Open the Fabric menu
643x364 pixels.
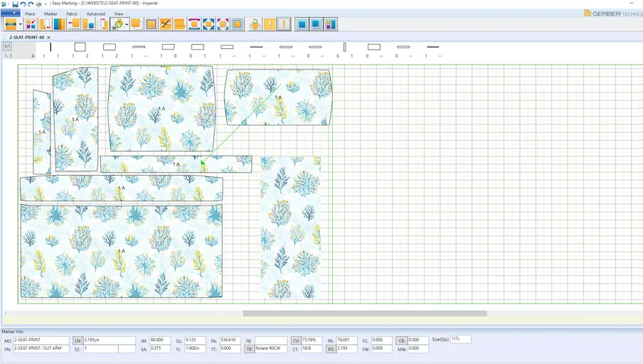[x=72, y=14]
